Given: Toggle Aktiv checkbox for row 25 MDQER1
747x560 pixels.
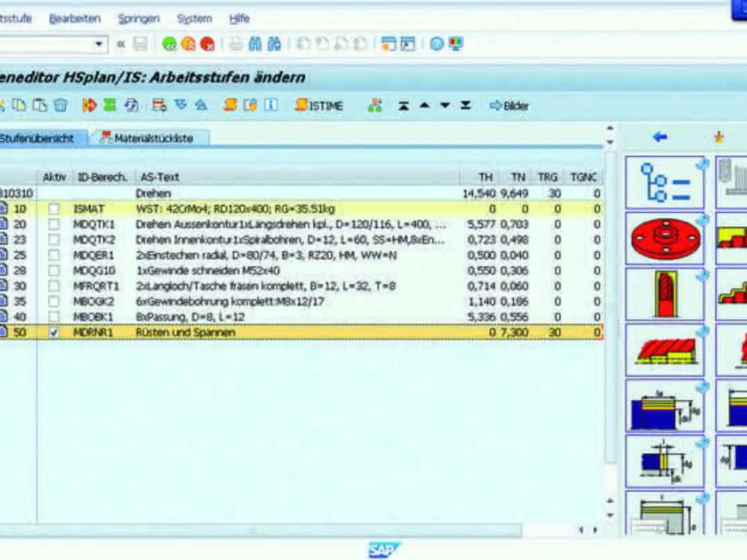Looking at the screenshot, I should point(54,255).
